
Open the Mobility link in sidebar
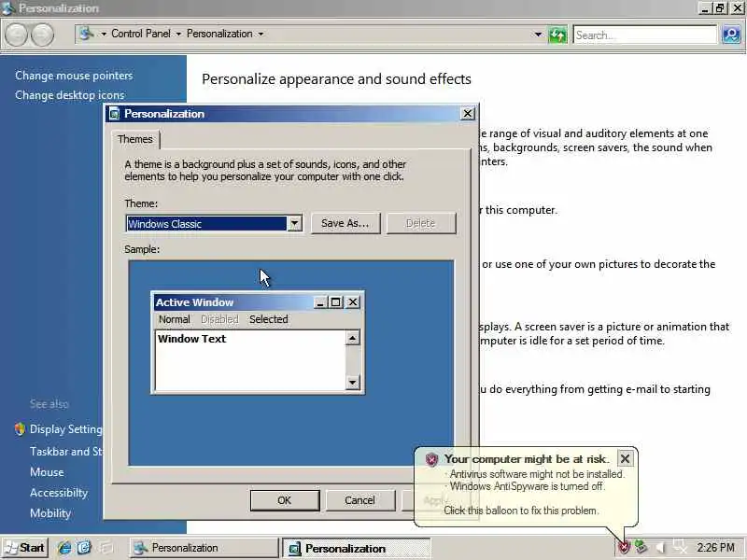click(x=50, y=512)
